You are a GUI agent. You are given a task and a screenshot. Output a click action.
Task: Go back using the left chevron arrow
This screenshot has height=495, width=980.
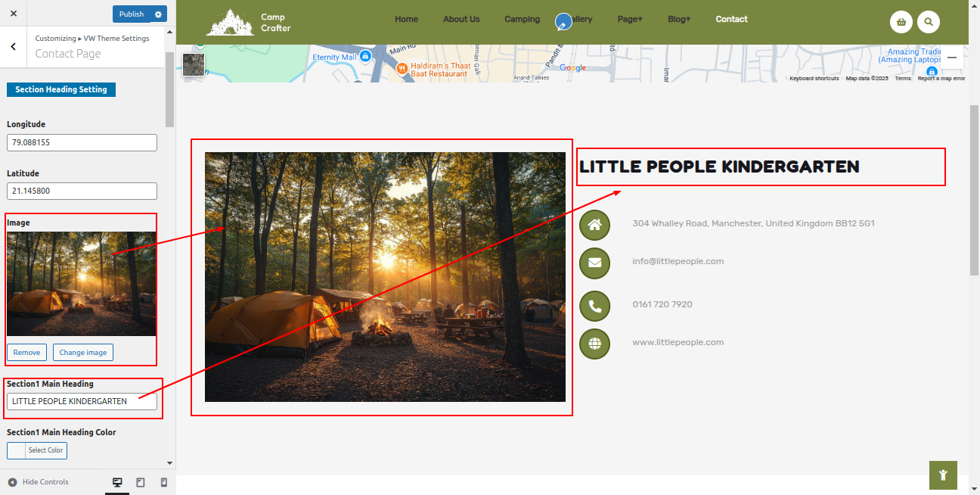[14, 47]
